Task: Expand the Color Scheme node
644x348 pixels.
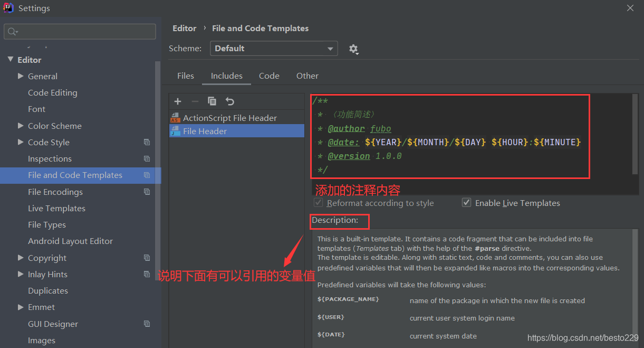Action: [x=21, y=126]
